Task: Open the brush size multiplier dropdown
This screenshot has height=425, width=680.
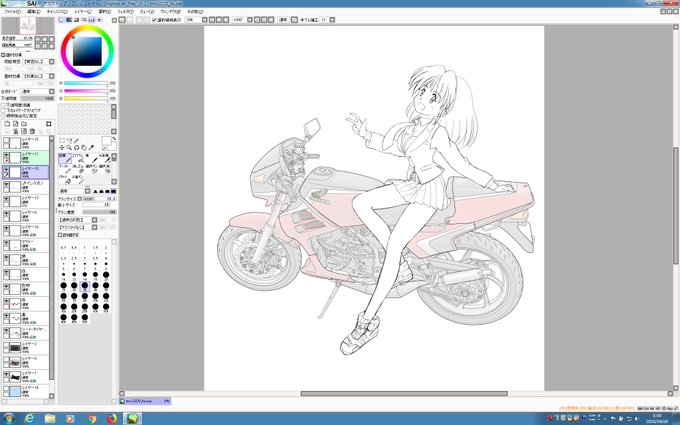Action: (79, 199)
